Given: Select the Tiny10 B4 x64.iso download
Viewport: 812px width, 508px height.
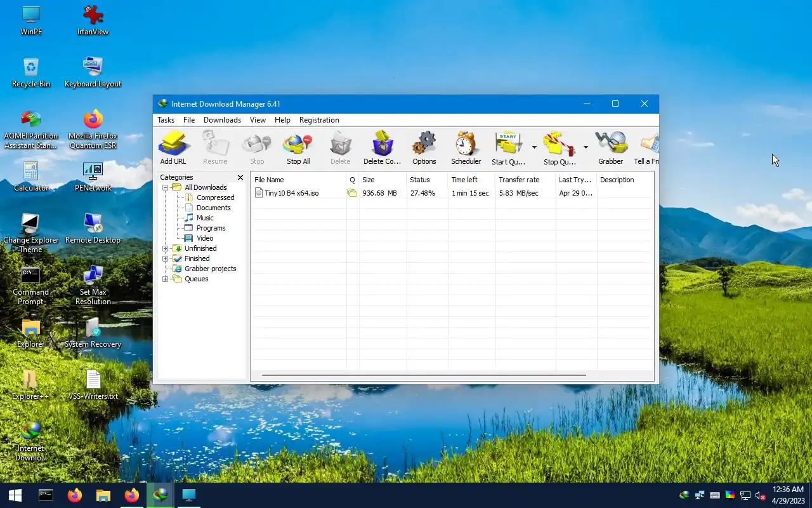Looking at the screenshot, I should point(292,193).
